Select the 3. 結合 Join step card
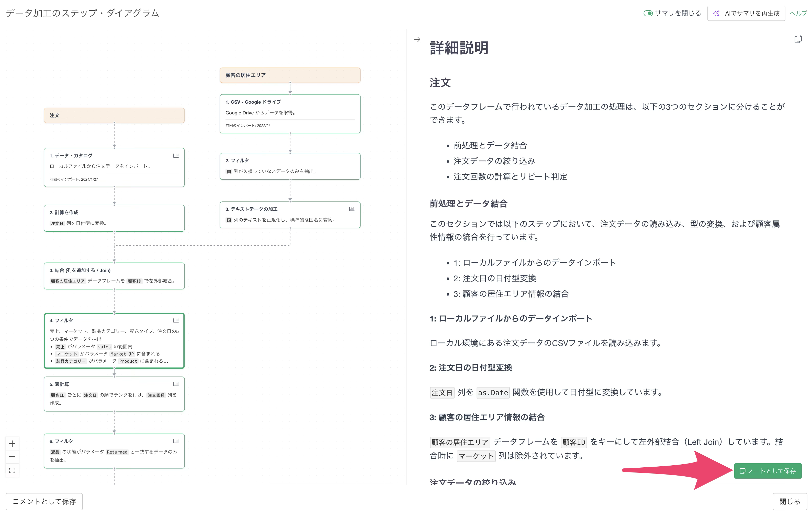 [x=114, y=276]
